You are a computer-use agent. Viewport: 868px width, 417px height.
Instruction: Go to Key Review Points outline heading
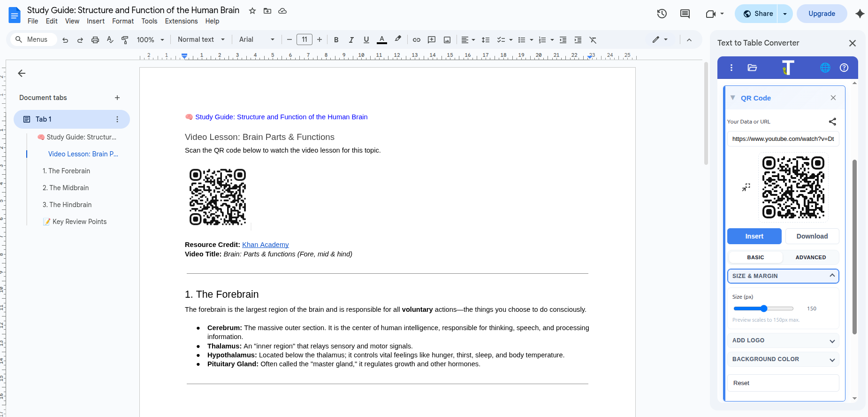[75, 222]
